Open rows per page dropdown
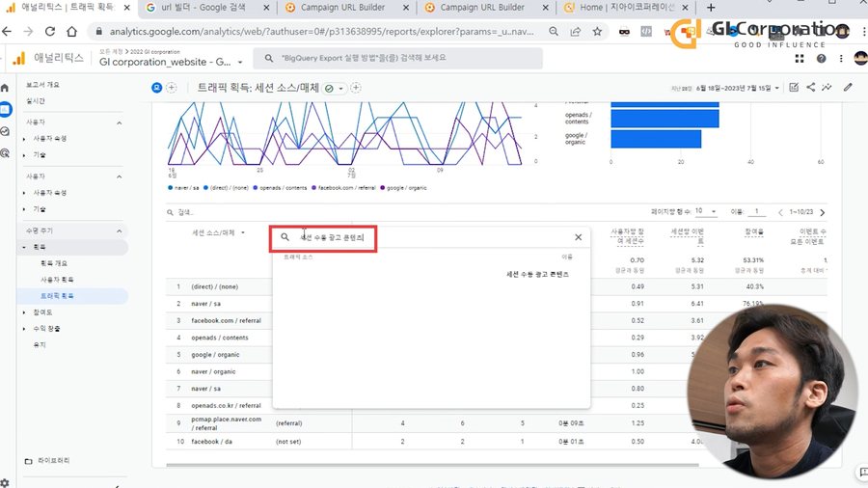 coord(706,211)
